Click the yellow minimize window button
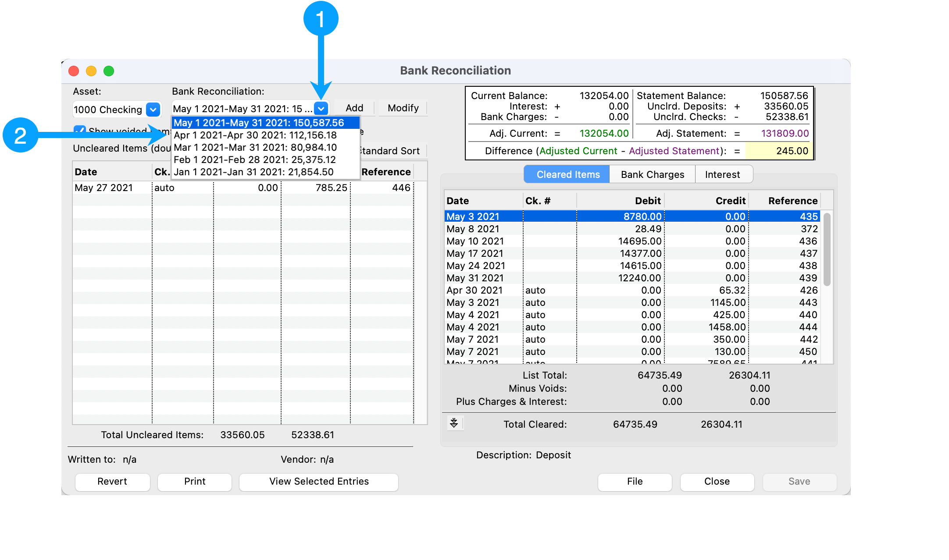Screen dimensions: 949x560 pyautogui.click(x=91, y=71)
